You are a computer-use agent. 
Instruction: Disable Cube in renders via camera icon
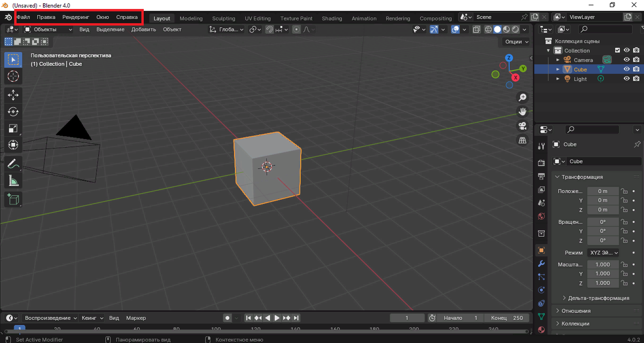(x=636, y=69)
